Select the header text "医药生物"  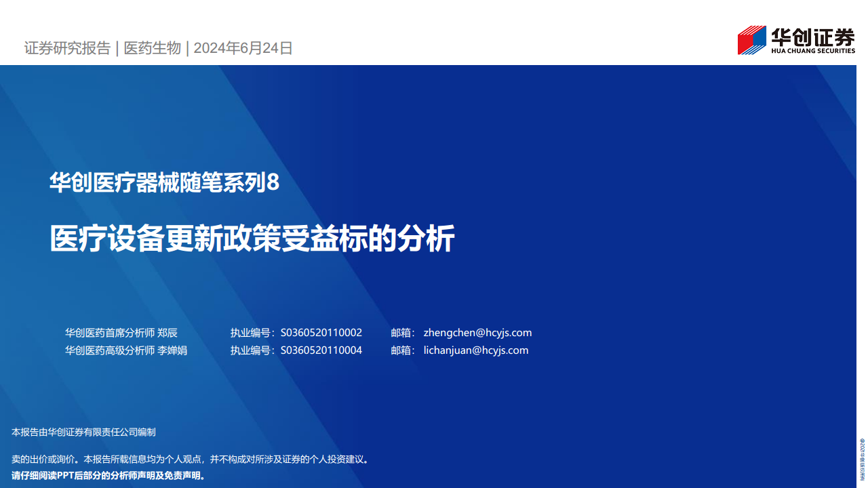(x=153, y=48)
